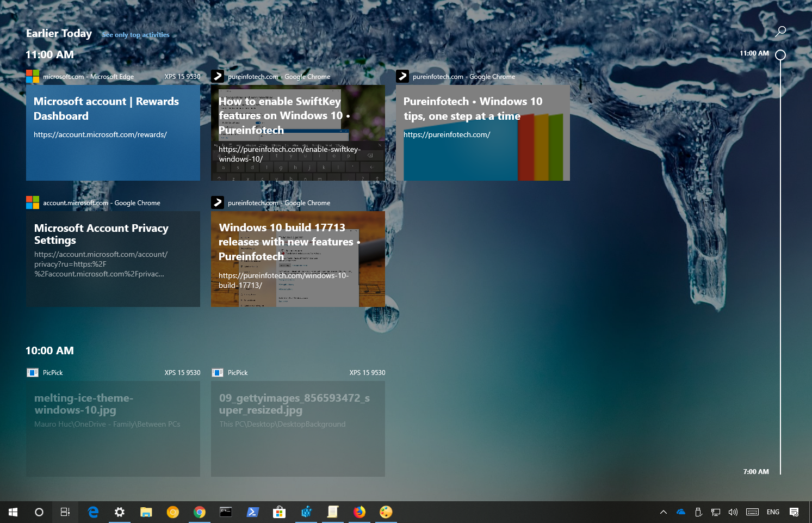Screen dimensions: 812x523
Task: Open PowerShell from the taskbar
Action: (x=252, y=512)
